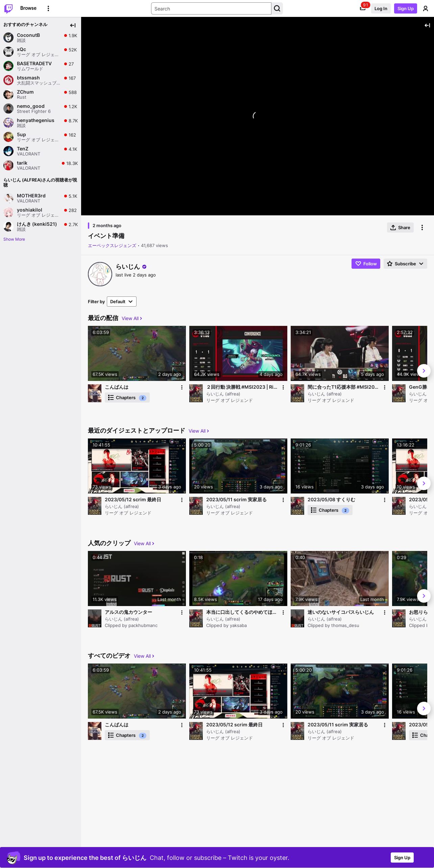This screenshot has width=434, height=868.
Task: Select nemo_good Street Fighter 6 channel
Action: (x=41, y=108)
